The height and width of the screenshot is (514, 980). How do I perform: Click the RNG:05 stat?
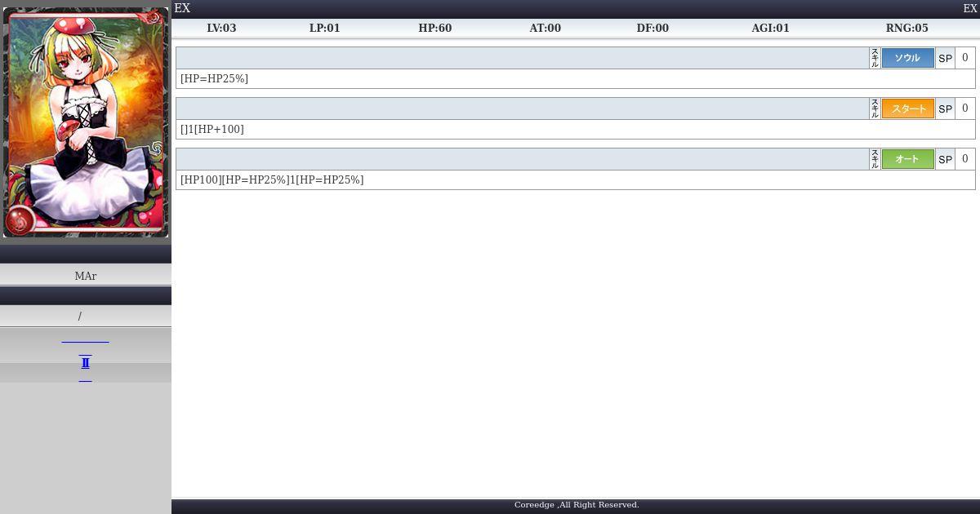pos(906,28)
